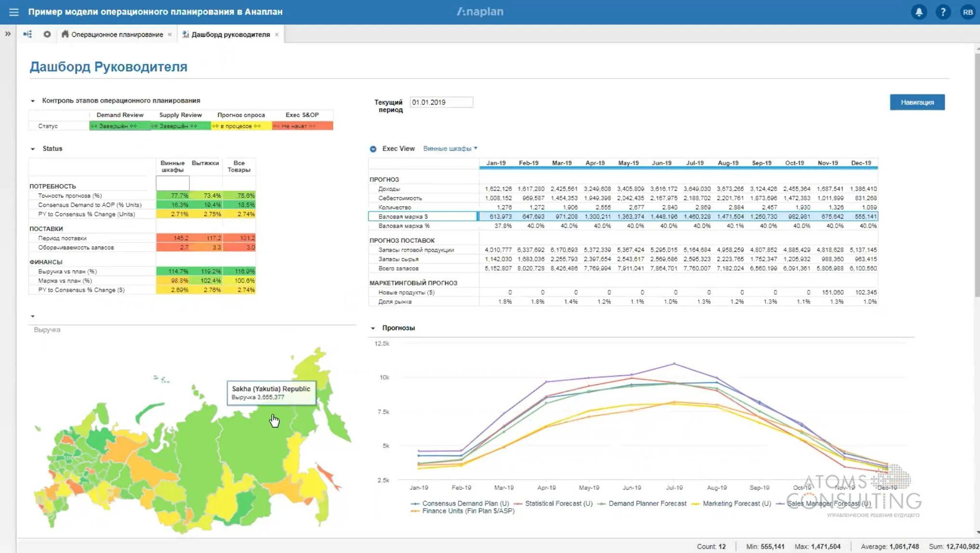Click the red Exec S&OP status cell
The height and width of the screenshot is (553, 980).
click(x=302, y=126)
